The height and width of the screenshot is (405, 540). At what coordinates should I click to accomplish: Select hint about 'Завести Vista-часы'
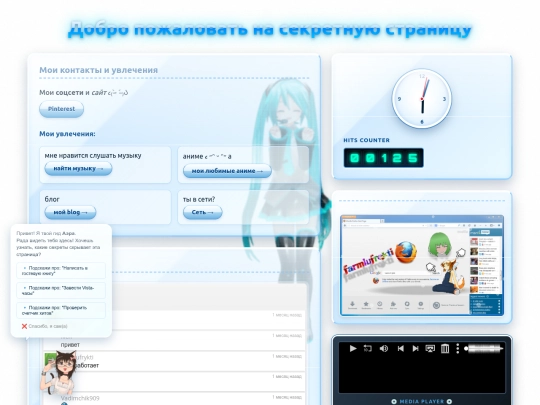click(x=61, y=290)
